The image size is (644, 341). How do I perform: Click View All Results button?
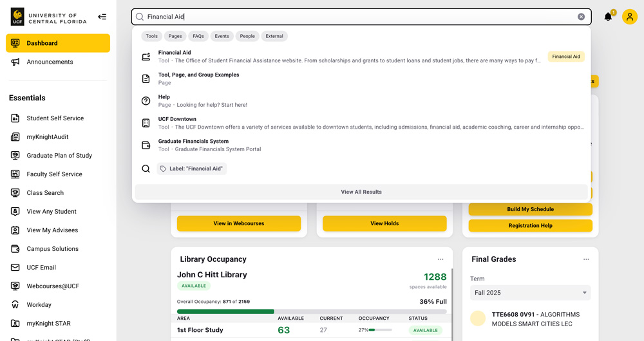(361, 192)
